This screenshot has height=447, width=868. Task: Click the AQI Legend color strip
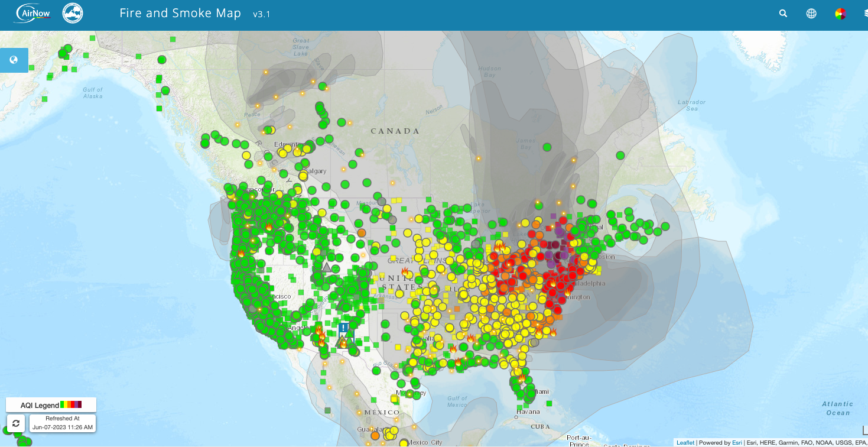pos(71,405)
